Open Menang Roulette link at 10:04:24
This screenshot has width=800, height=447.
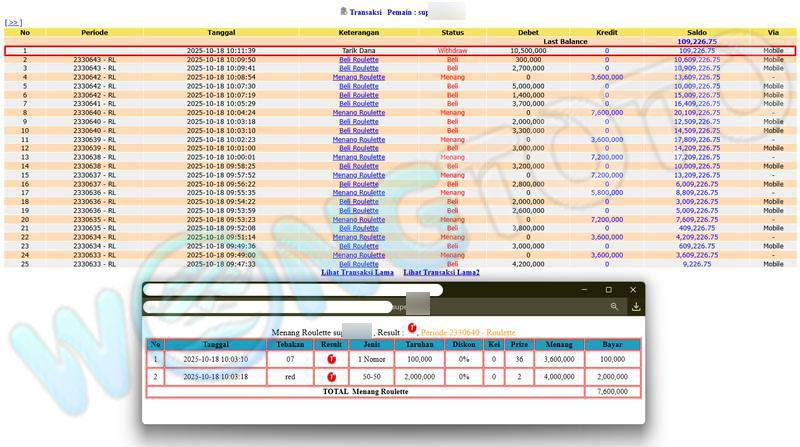coord(359,113)
